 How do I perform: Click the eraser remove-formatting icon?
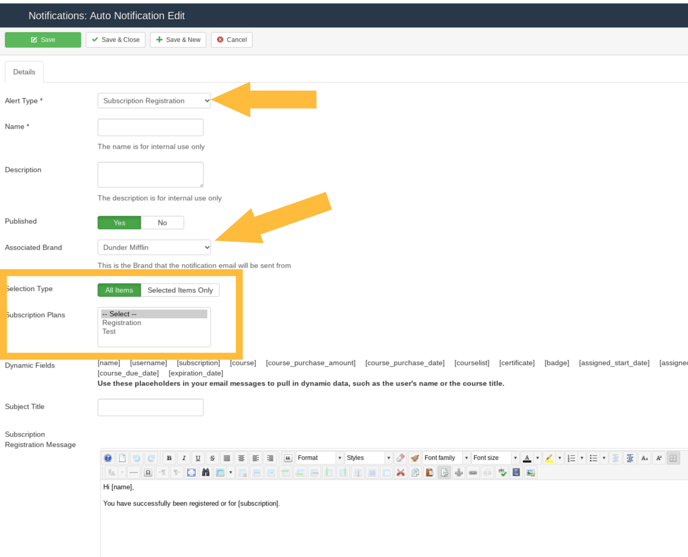pyautogui.click(x=400, y=458)
